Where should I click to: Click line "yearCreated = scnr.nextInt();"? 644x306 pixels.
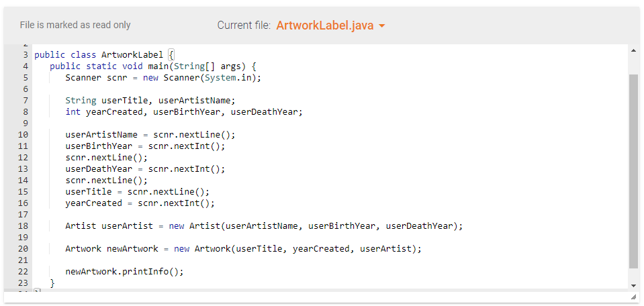[x=140, y=203]
